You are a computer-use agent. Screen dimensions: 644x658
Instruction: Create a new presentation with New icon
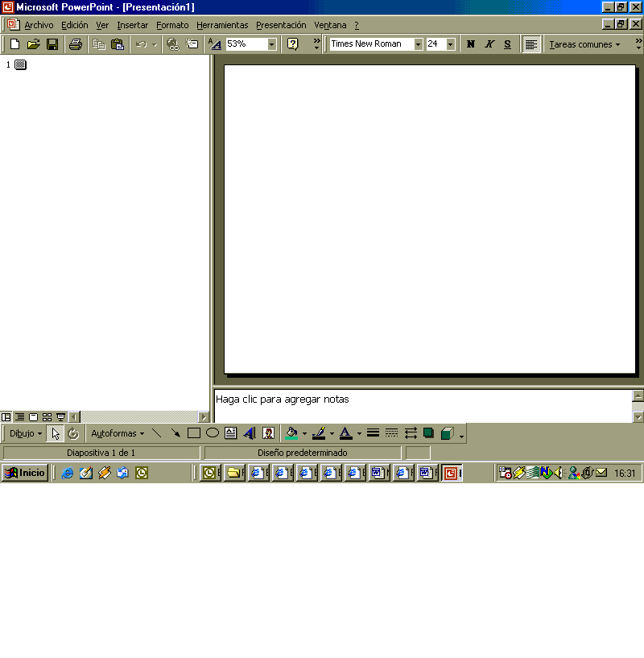pyautogui.click(x=14, y=44)
